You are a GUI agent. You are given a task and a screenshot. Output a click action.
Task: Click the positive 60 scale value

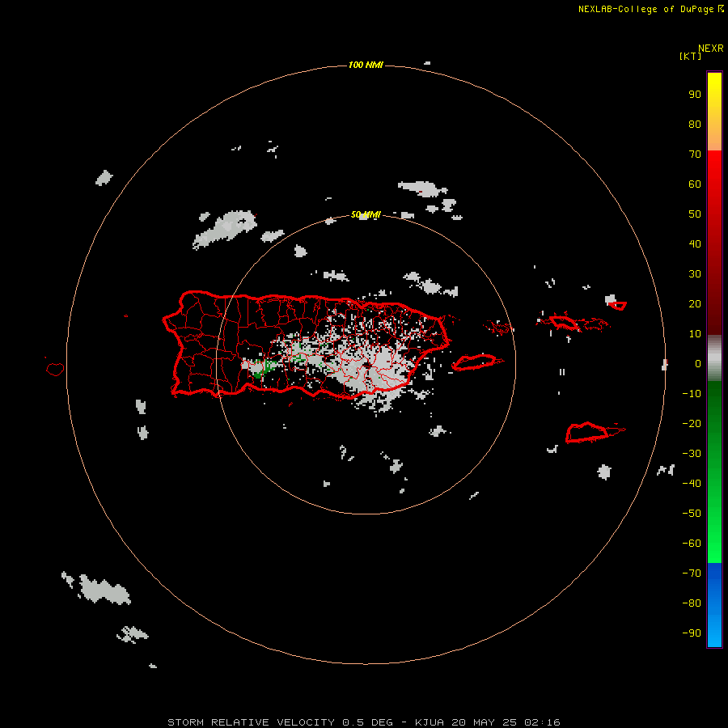click(x=695, y=184)
